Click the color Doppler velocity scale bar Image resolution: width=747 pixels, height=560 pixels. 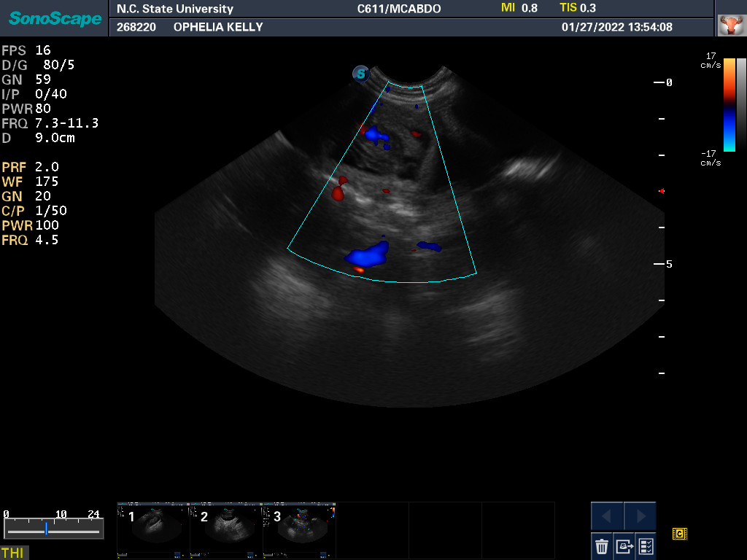pyautogui.click(x=729, y=104)
